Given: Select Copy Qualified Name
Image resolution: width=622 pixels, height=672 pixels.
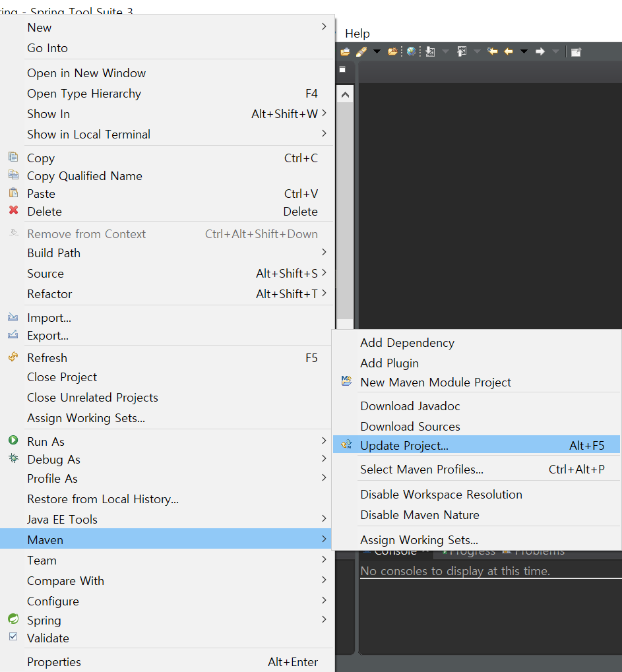Looking at the screenshot, I should point(167,176).
